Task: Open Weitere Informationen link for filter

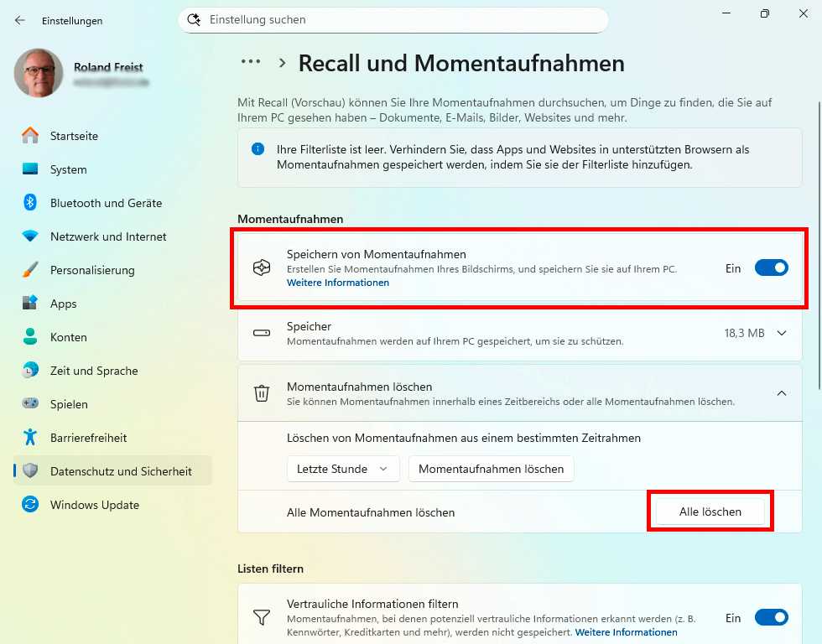Action: coord(627,632)
